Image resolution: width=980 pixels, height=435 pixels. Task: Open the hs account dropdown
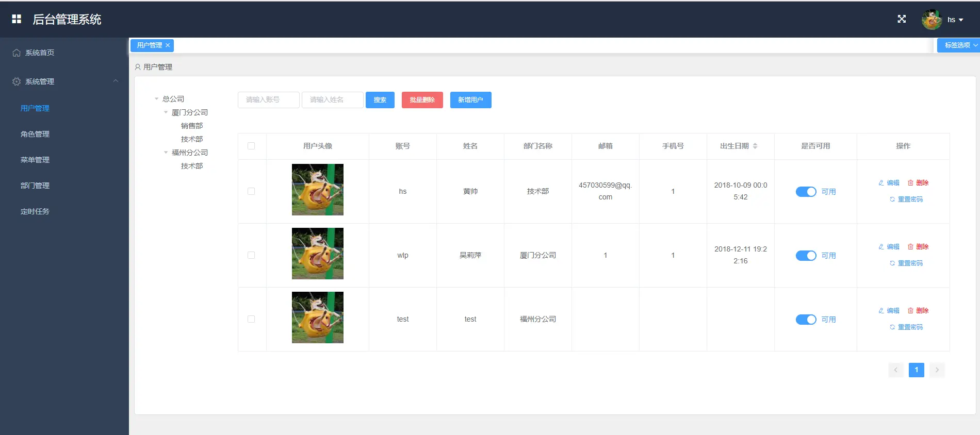click(x=955, y=20)
